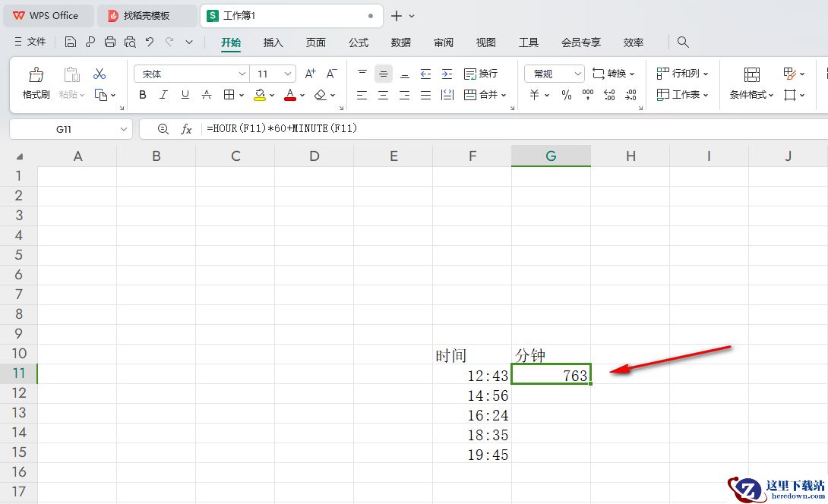Screen dimensions: 828x504
Task: Click Increase indent icon
Action: [x=447, y=74]
